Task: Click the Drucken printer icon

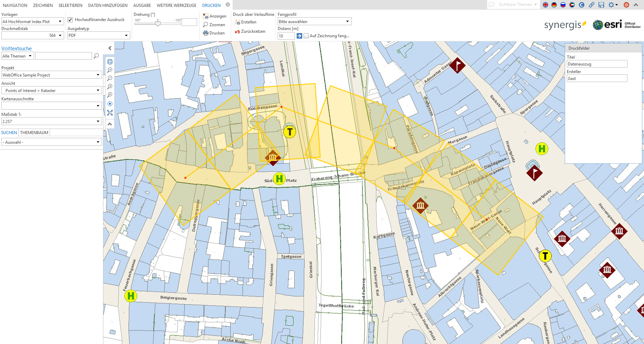Action: click(206, 33)
